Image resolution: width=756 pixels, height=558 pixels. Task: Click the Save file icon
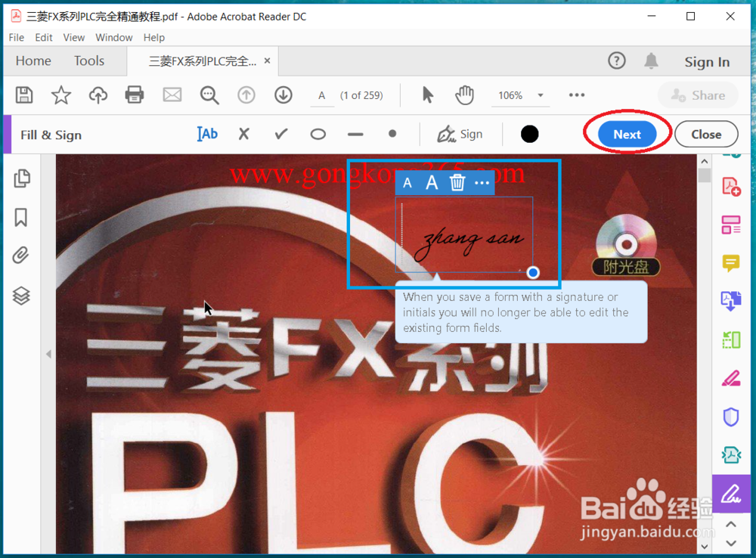point(24,95)
